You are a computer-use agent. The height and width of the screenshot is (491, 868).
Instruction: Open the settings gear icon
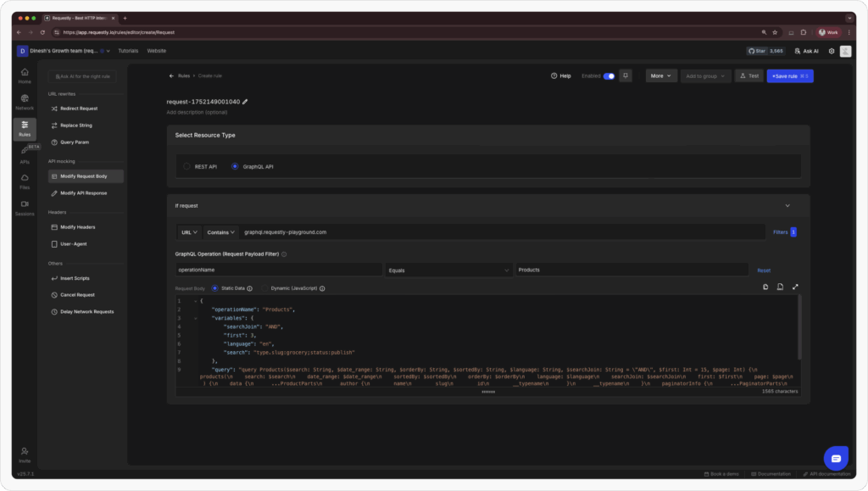(x=832, y=51)
